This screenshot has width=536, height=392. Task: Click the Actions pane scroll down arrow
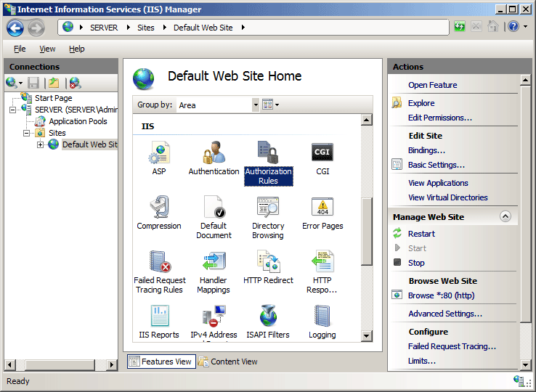[525, 364]
